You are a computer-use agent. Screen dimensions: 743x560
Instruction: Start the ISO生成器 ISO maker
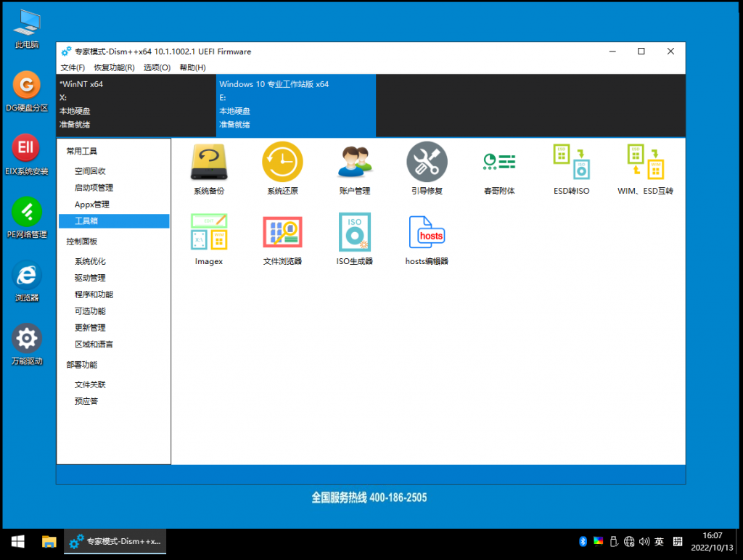(x=354, y=239)
